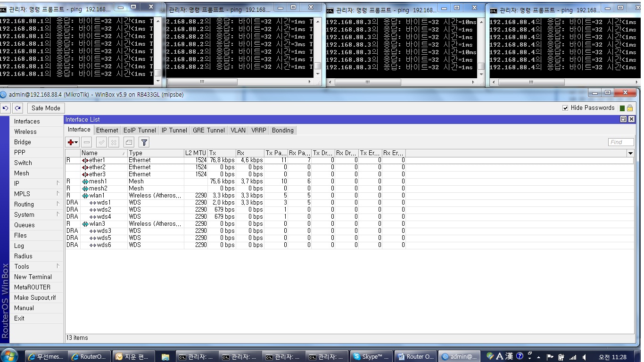This screenshot has width=644, height=362.
Task: Select the wlan3 wireless interface icon
Action: (x=85, y=224)
